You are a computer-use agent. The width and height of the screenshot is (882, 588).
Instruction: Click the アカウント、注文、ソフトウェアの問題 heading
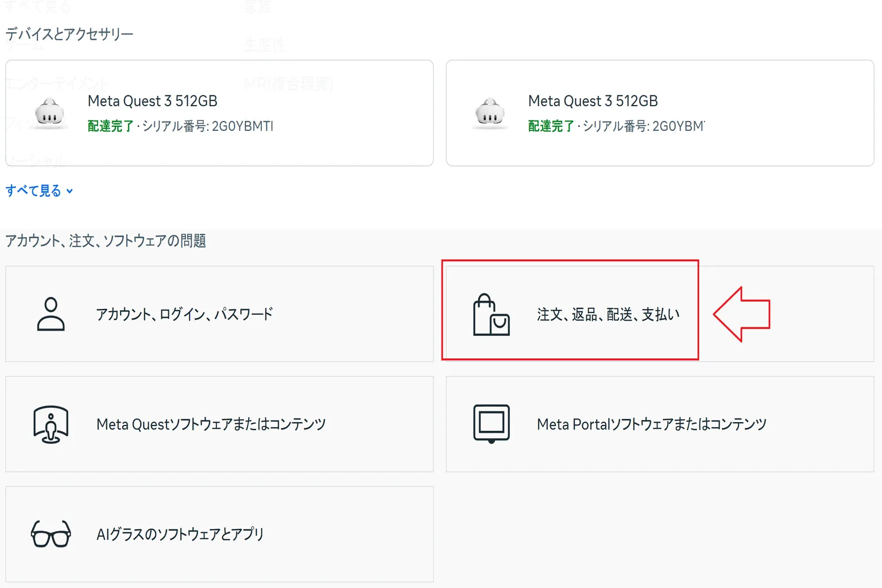tap(106, 241)
